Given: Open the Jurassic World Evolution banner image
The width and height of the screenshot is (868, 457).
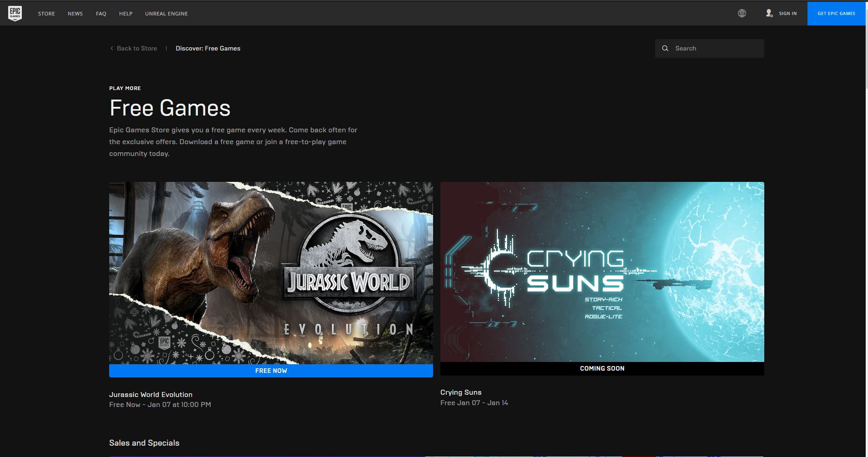Looking at the screenshot, I should (x=271, y=273).
